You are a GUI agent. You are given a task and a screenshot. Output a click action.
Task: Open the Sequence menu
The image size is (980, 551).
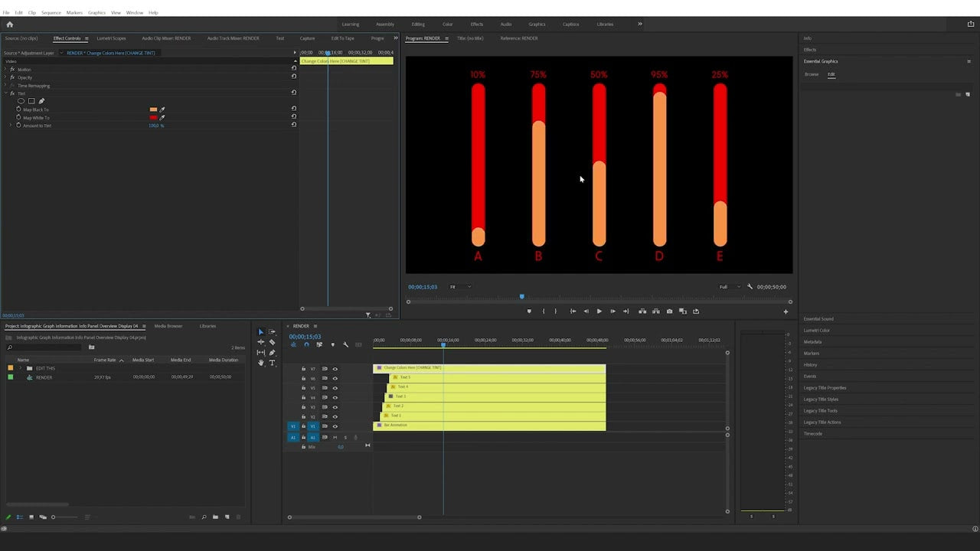pos(50,12)
